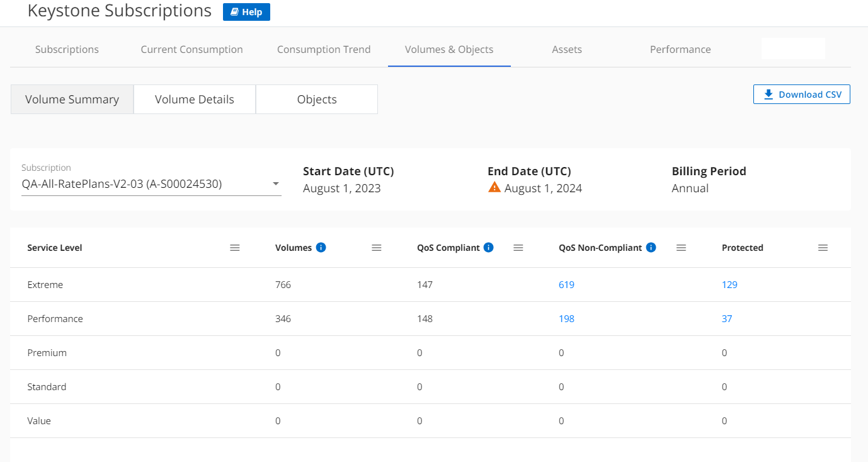The image size is (868, 462).
Task: Click the QoS Non-Compliant info icon
Action: tap(651, 248)
